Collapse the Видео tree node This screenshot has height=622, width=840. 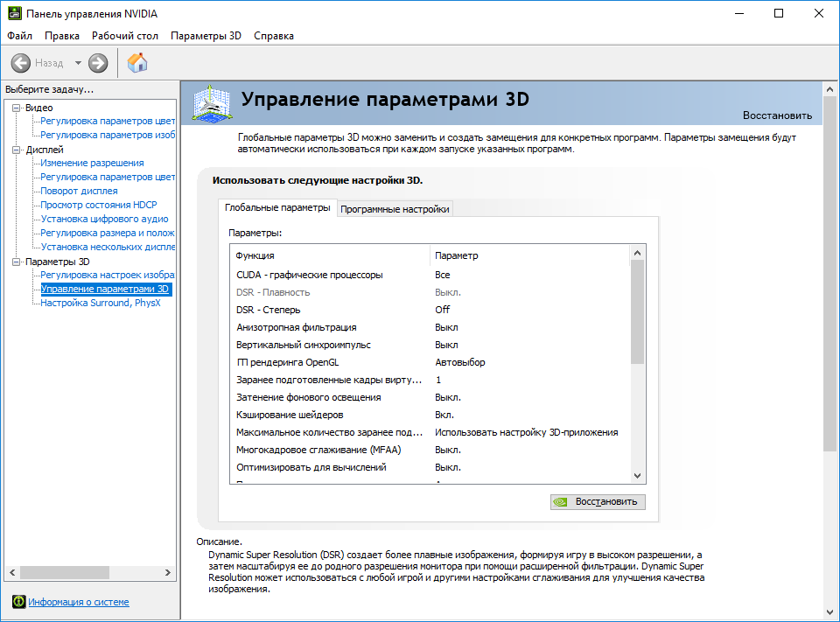17,108
